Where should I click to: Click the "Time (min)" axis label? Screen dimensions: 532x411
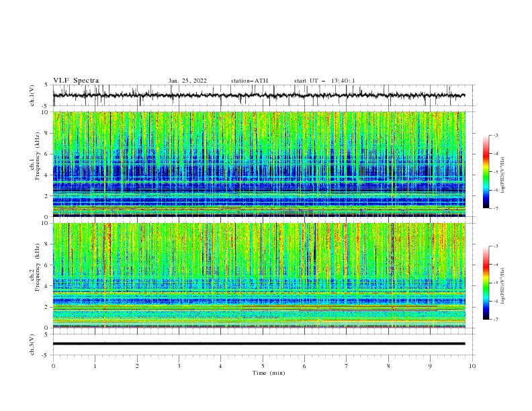pos(269,373)
